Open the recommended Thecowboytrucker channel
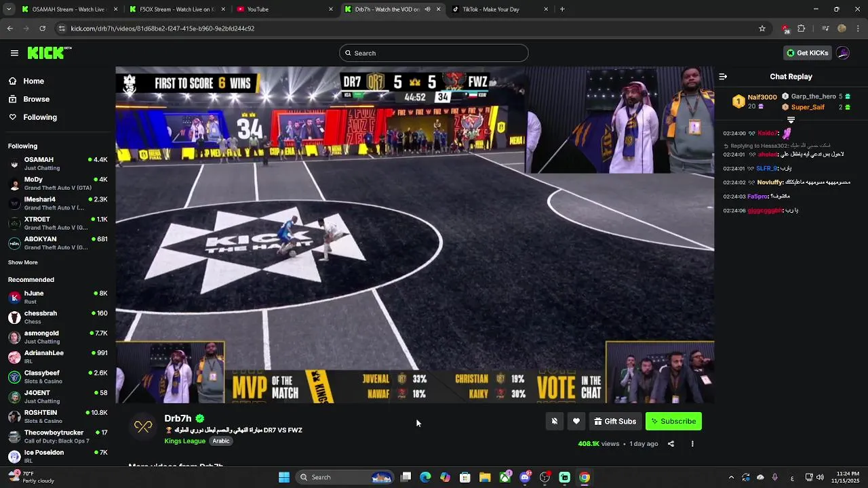Screen dimensions: 868x488 tap(58, 436)
